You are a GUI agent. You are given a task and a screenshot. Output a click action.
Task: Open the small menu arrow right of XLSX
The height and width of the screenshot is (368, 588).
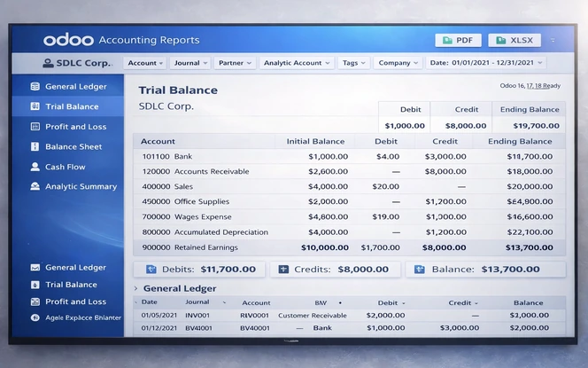coord(553,40)
